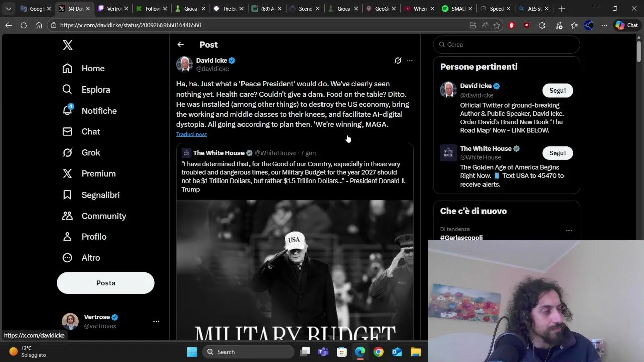Go back with the Post arrow
The image size is (644, 362).
180,45
